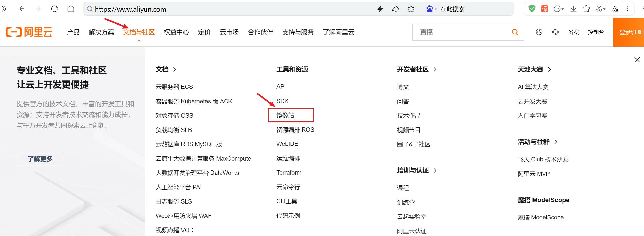Open the headset customer support icon
The image size is (644, 236).
click(555, 32)
